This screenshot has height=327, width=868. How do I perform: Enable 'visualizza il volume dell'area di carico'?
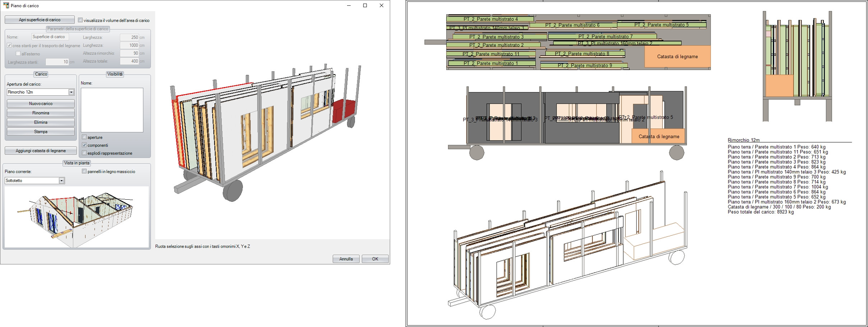[x=80, y=20]
